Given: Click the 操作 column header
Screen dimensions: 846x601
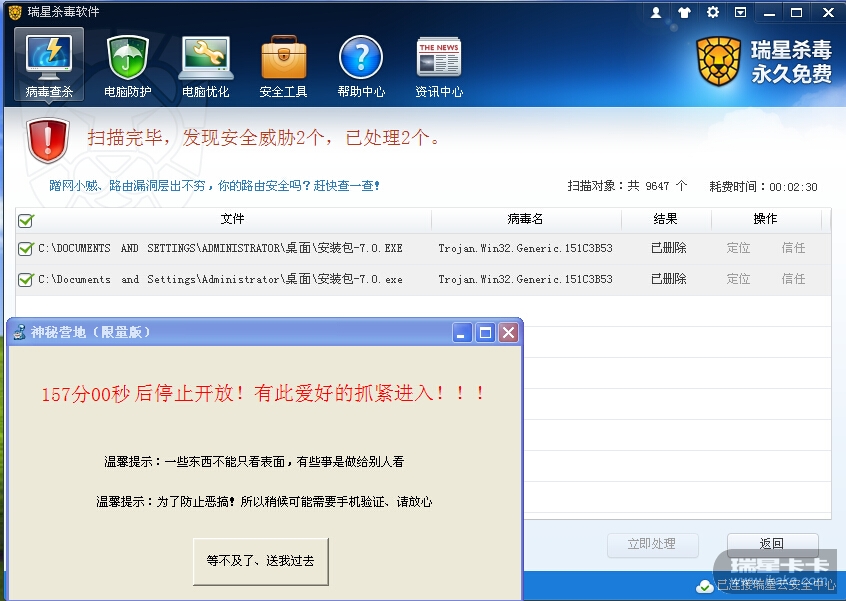Looking at the screenshot, I should click(x=765, y=219).
